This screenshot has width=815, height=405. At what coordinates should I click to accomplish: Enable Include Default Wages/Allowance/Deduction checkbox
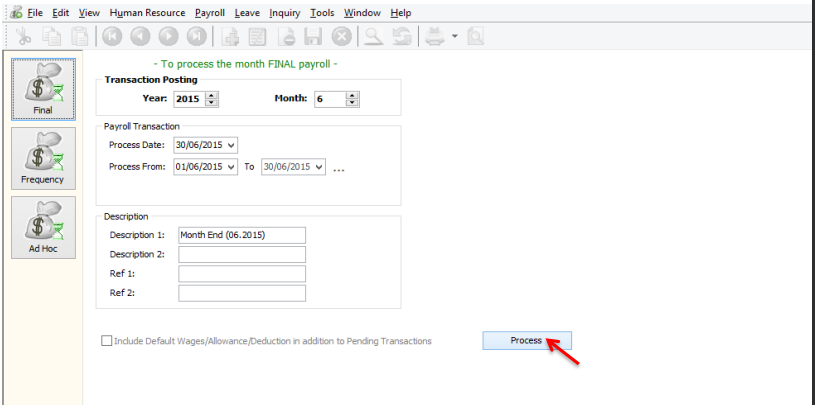[x=107, y=341]
